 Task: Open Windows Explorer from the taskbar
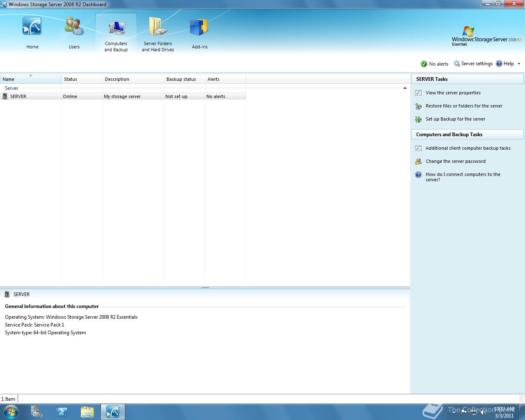coord(87,412)
